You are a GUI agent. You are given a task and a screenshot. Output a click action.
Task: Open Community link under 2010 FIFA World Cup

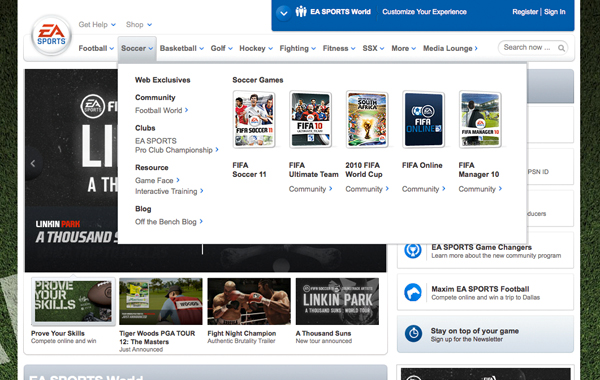point(367,189)
